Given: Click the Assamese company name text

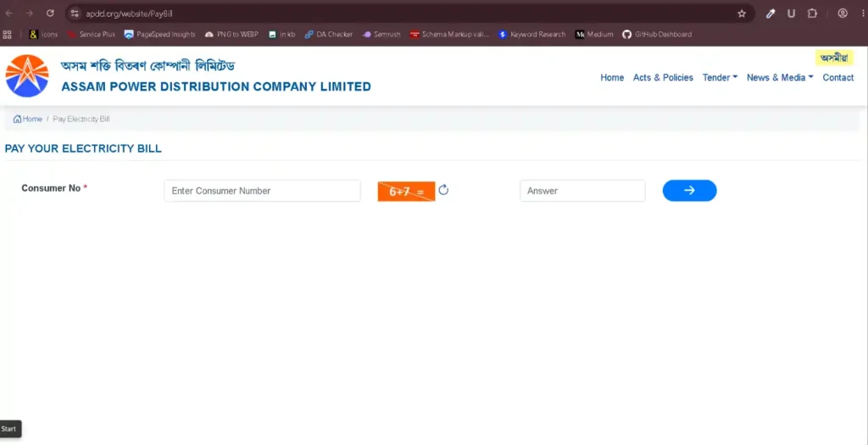Looking at the screenshot, I should (x=147, y=66).
